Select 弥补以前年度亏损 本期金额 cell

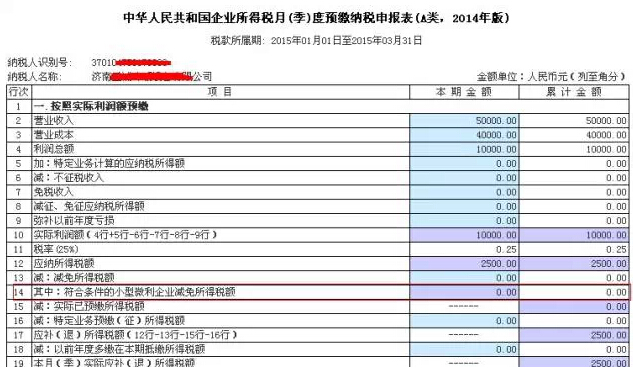464,221
